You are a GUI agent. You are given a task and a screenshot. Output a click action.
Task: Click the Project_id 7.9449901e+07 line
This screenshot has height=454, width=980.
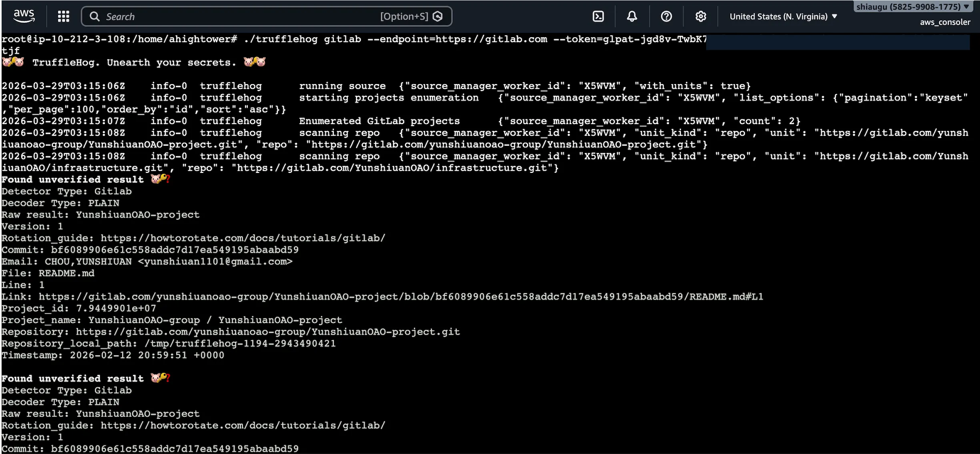[79, 308]
